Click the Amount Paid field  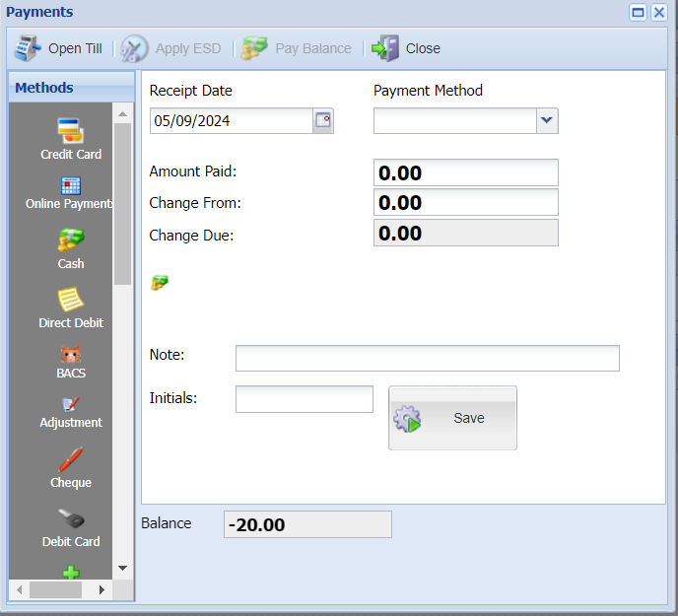click(x=466, y=172)
